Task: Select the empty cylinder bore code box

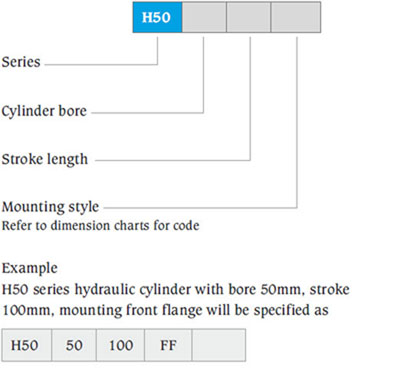Action: [204, 17]
